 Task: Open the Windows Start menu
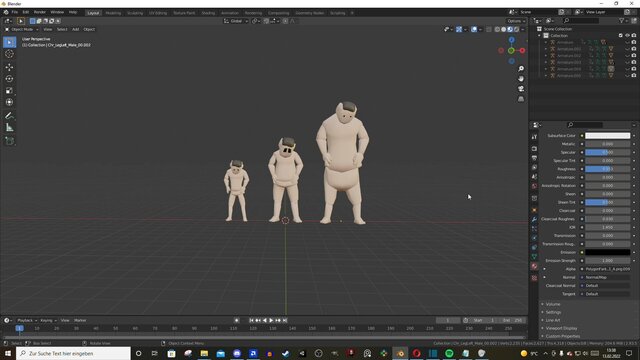click(x=8, y=353)
